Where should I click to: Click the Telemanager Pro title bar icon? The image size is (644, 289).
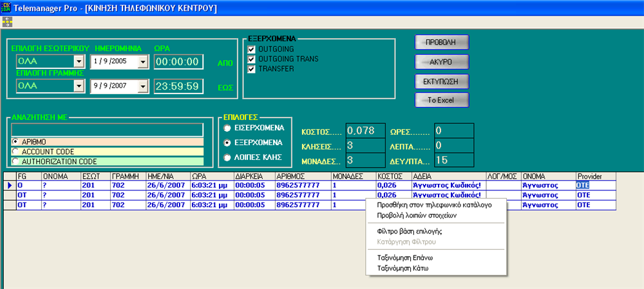pos(6,7)
